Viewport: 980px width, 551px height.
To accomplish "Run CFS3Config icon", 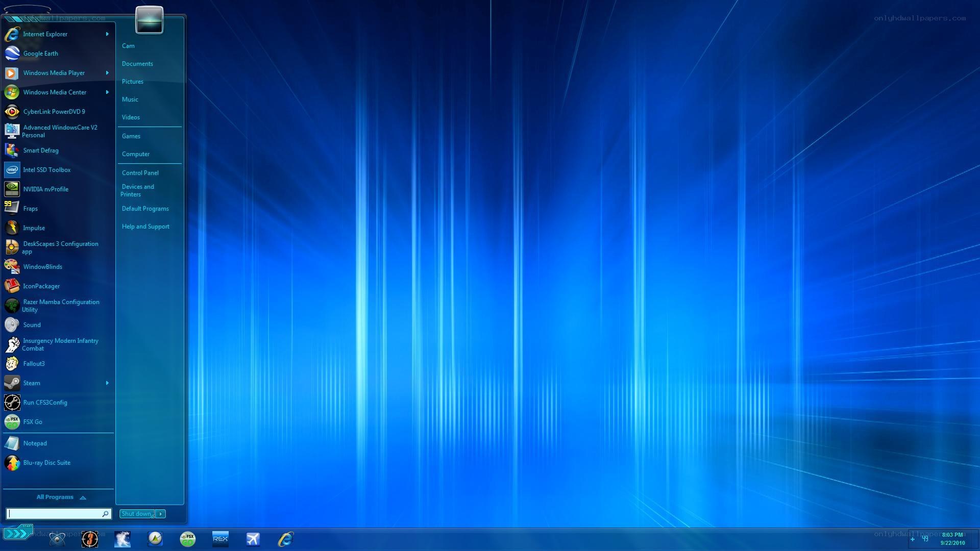I will (x=12, y=403).
